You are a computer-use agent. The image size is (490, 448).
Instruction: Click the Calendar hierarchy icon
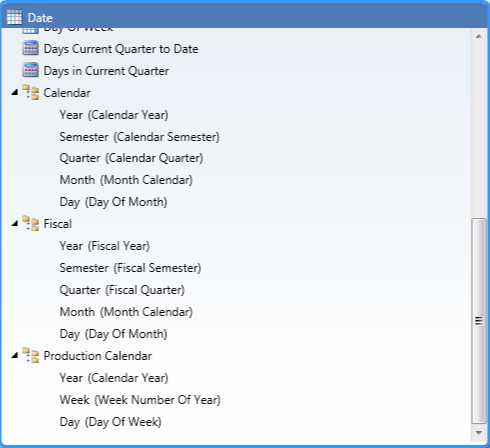[30, 92]
